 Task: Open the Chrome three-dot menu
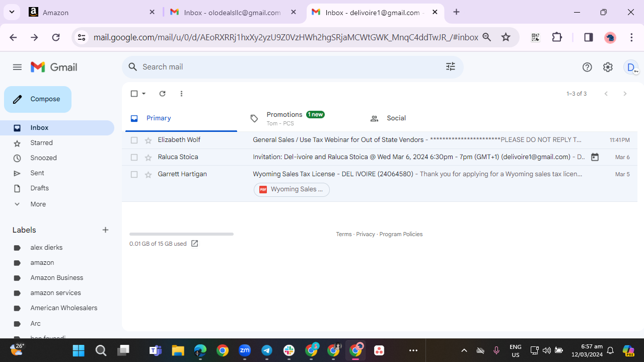[x=631, y=37]
